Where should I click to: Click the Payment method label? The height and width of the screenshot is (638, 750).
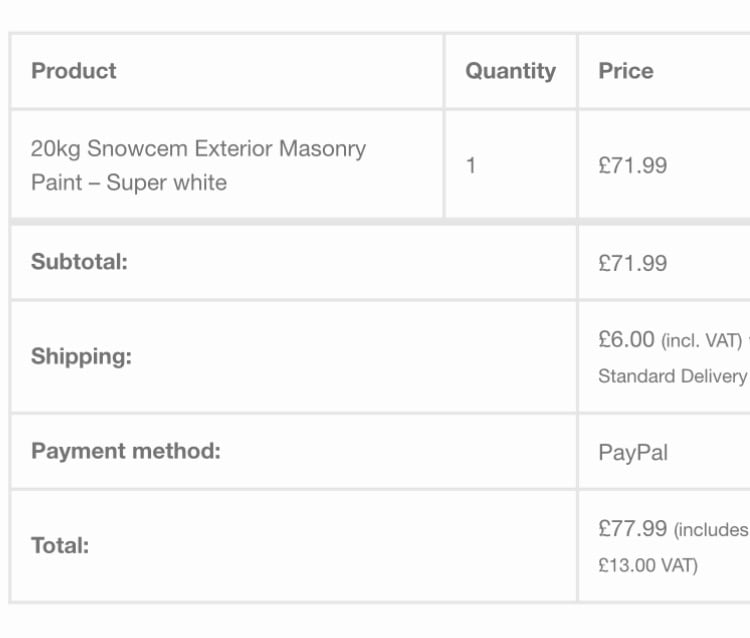click(x=126, y=451)
